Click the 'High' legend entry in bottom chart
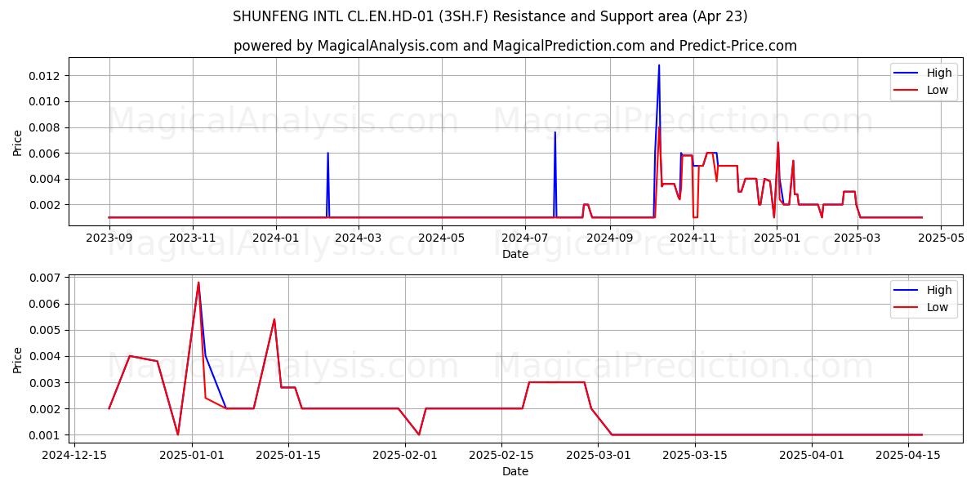The width and height of the screenshot is (980, 490). (x=939, y=290)
